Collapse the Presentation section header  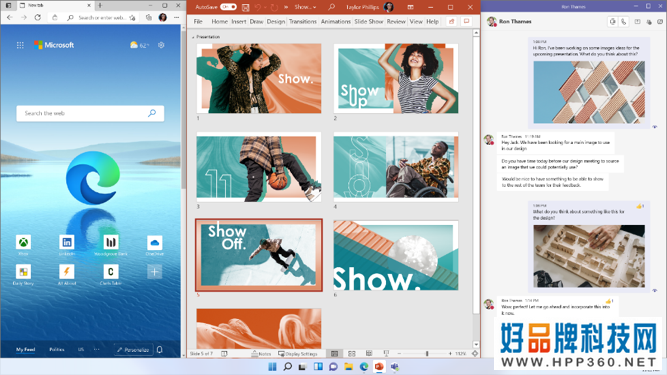click(193, 37)
